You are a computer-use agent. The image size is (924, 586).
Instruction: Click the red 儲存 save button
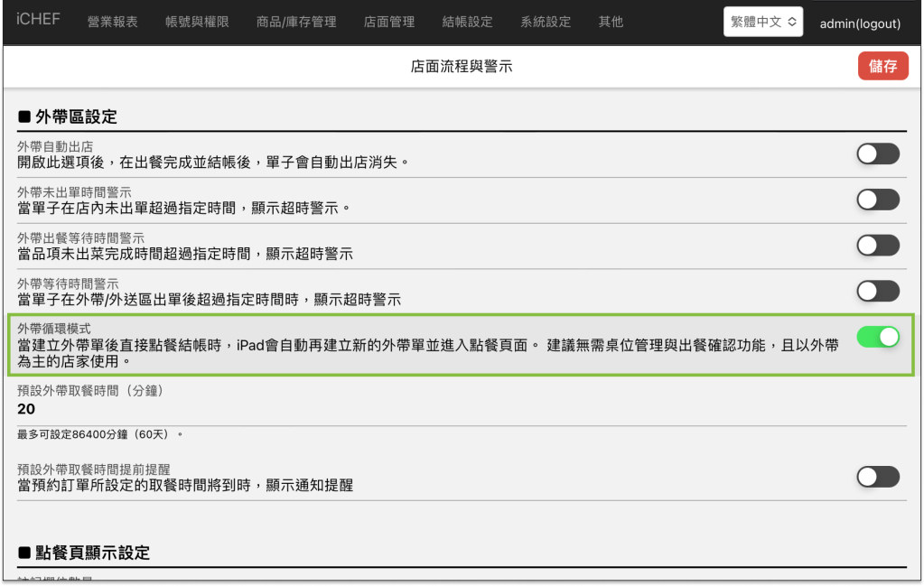[882, 66]
